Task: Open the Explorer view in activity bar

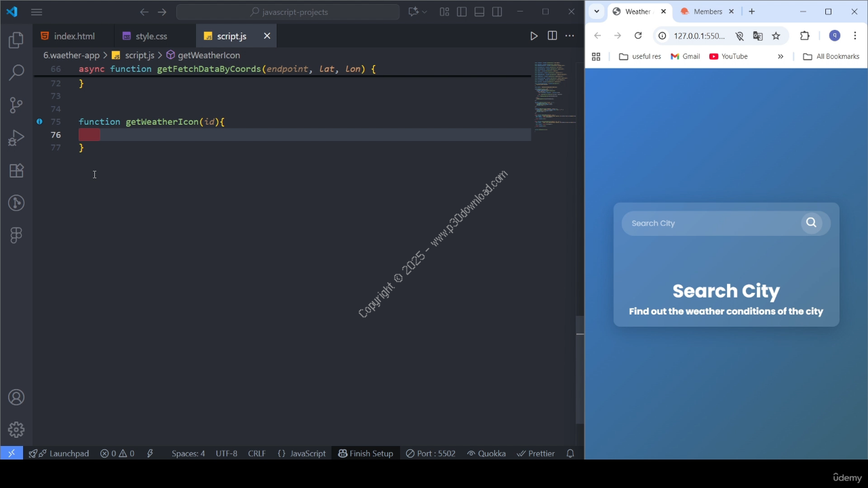Action: pos(16,41)
